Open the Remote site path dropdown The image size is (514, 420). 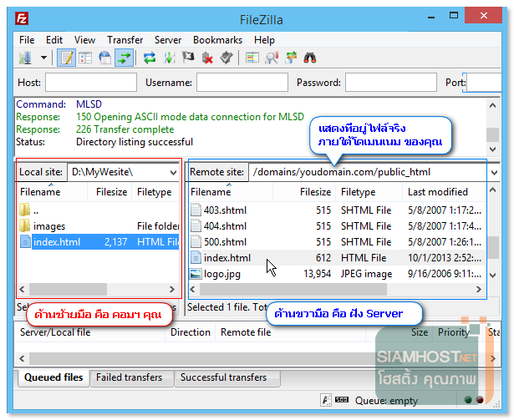(x=494, y=172)
